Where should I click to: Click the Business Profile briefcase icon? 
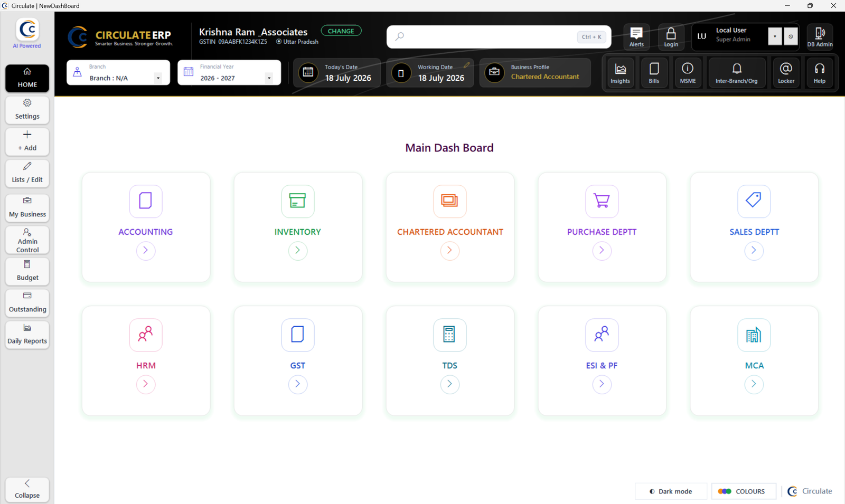[x=494, y=73]
